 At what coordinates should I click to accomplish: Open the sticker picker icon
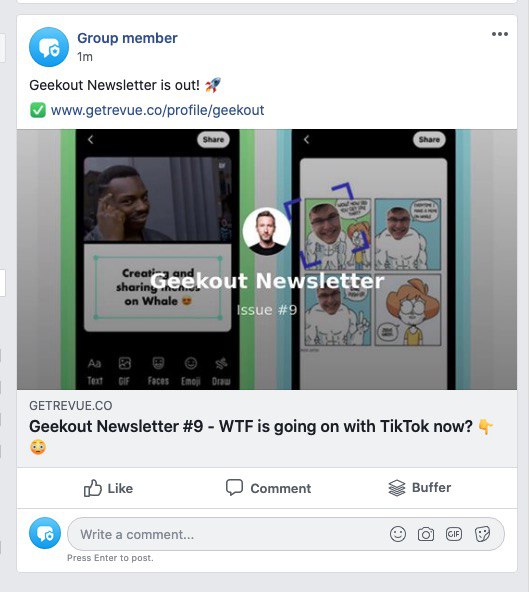pos(482,534)
